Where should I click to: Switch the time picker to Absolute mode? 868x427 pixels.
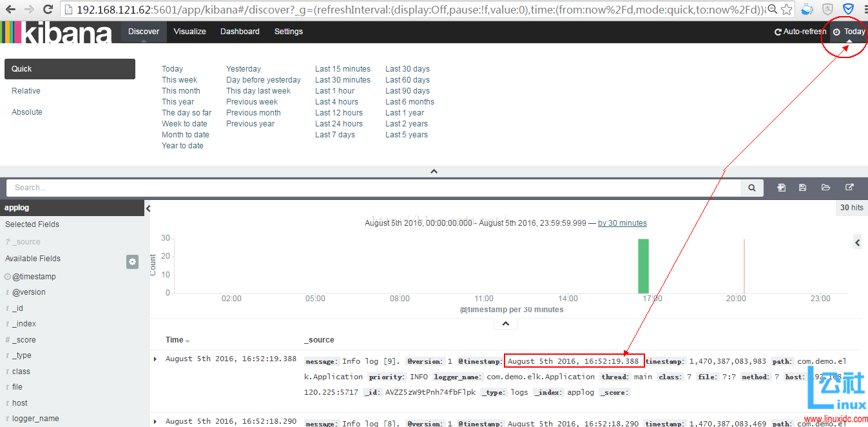[x=27, y=112]
